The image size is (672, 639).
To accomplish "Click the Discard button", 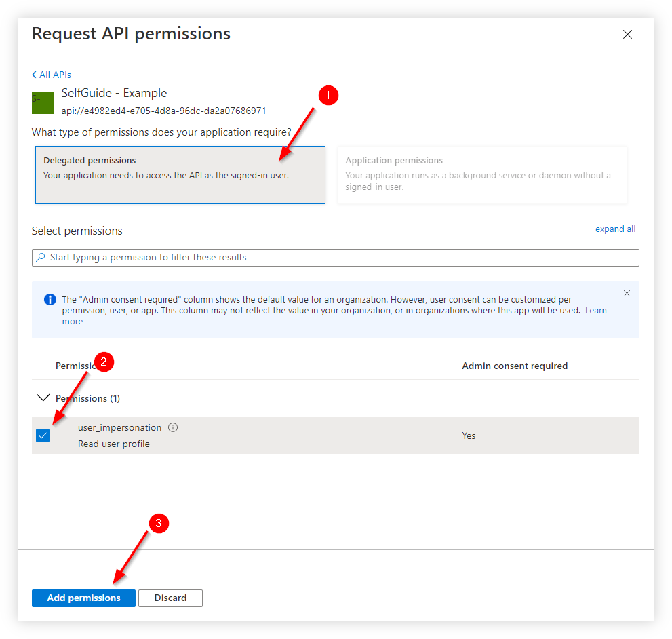I will click(170, 598).
